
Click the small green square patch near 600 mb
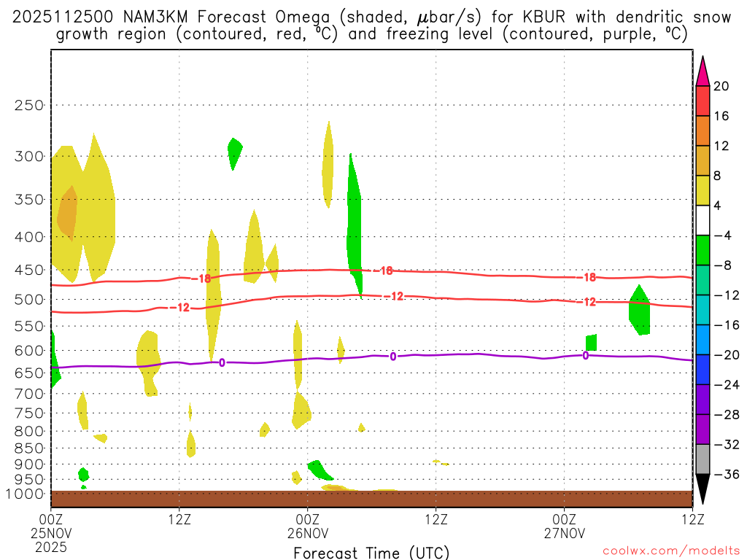tap(591, 343)
